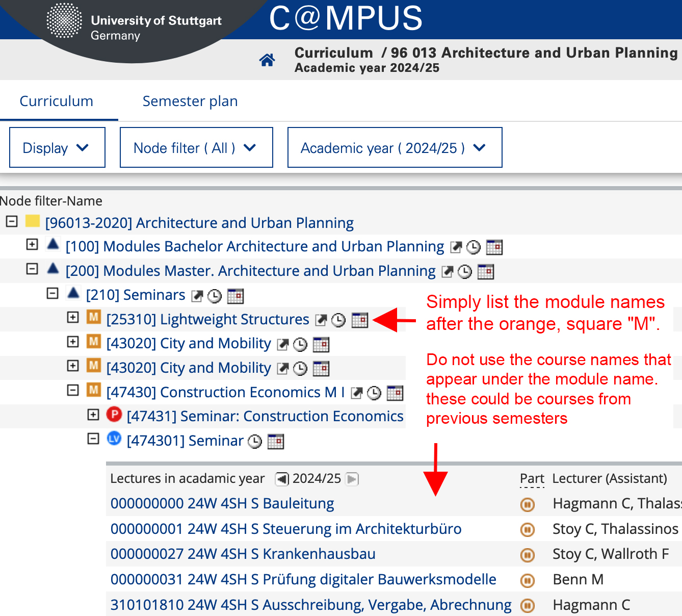The width and height of the screenshot is (682, 616).
Task: Go to the home page via house icon
Action: coord(267,60)
